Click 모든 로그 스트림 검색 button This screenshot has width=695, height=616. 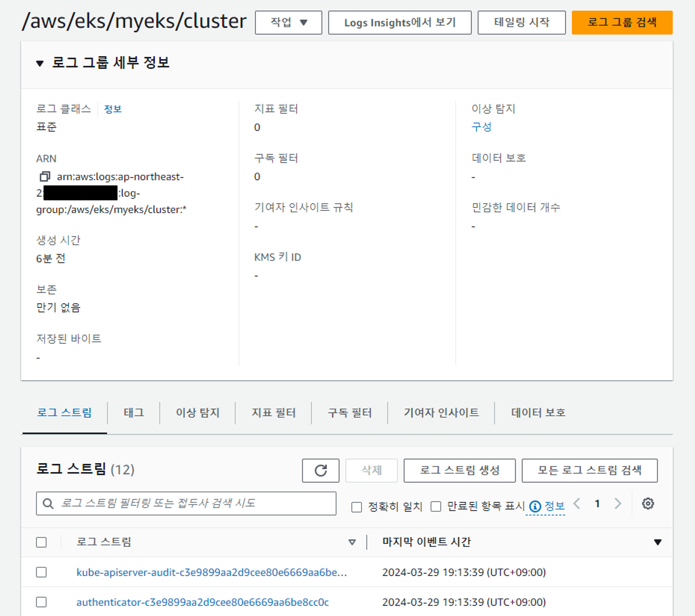pyautogui.click(x=589, y=470)
